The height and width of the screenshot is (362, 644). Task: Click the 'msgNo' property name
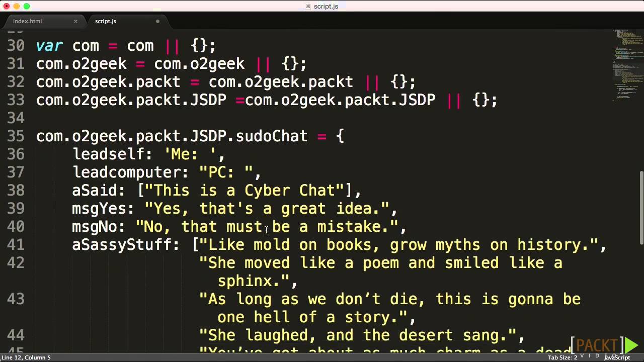(x=95, y=227)
